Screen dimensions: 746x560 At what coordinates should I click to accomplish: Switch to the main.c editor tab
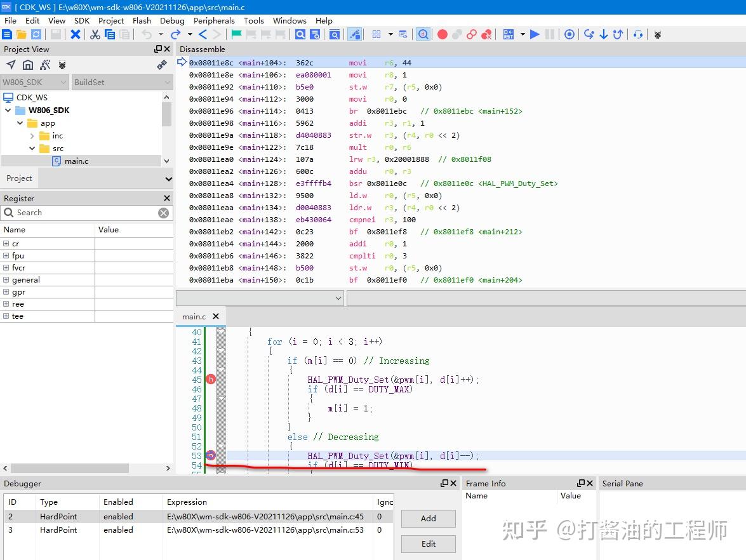194,316
